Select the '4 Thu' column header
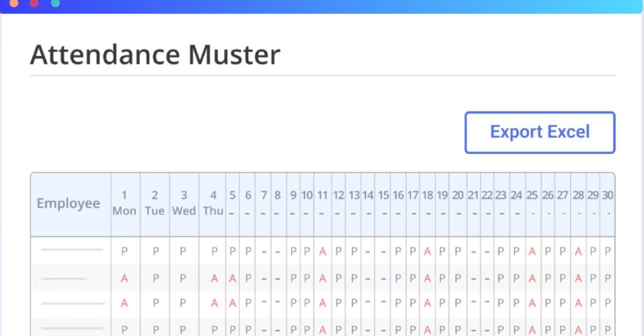Viewport: 644px width, 336px height. click(x=213, y=203)
